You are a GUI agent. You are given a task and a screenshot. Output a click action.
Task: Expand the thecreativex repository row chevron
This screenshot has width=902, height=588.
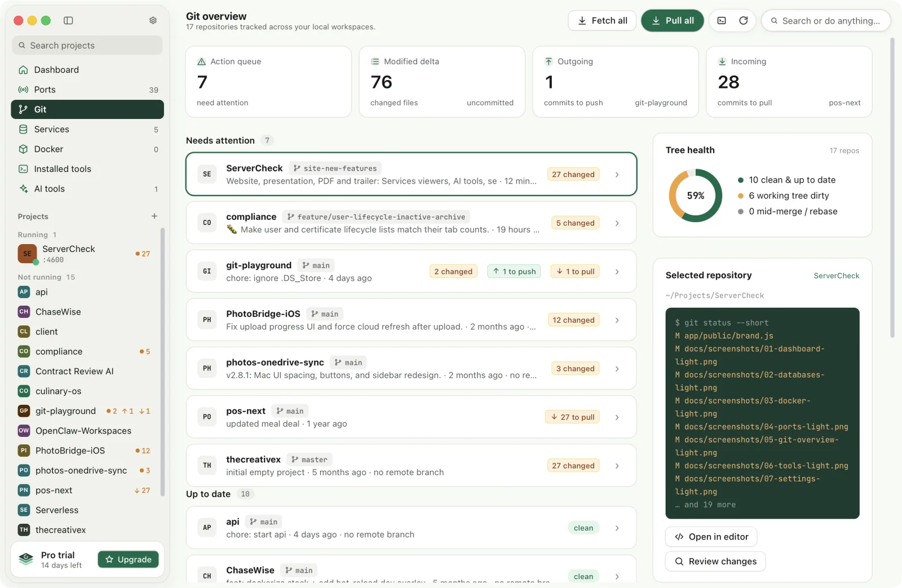[x=617, y=466]
